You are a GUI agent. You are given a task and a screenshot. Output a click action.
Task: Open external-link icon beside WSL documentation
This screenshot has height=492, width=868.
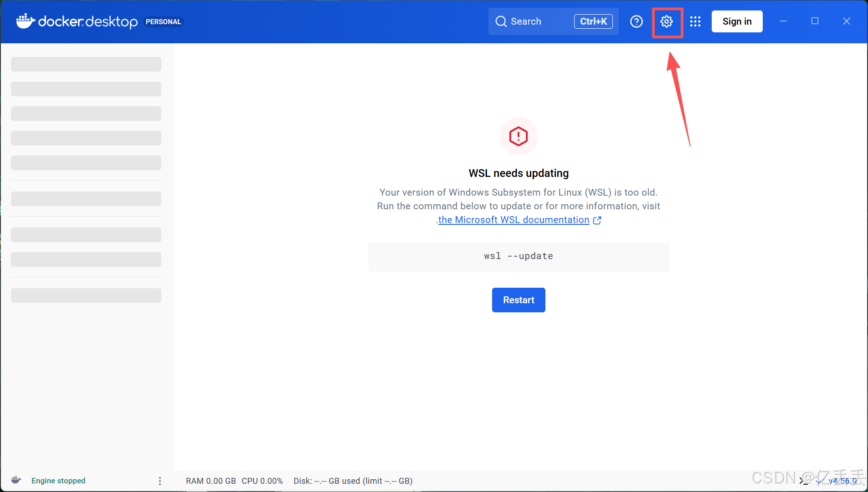pos(597,220)
